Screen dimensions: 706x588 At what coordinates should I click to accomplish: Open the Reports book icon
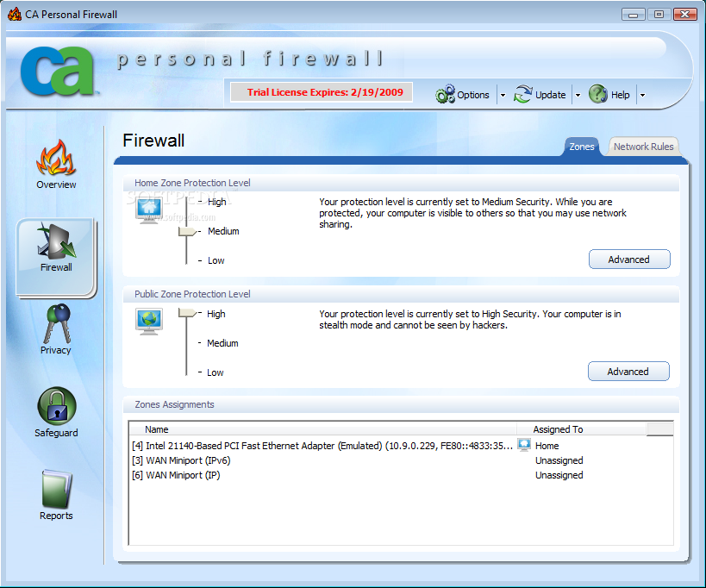point(57,489)
